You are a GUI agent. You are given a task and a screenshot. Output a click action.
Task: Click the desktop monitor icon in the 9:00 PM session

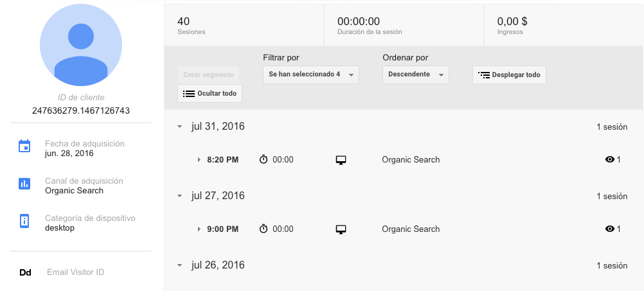point(341,229)
